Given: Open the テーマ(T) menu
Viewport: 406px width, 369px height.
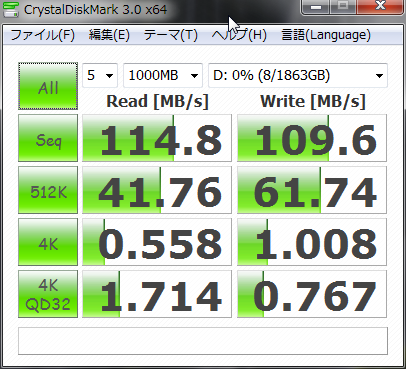Looking at the screenshot, I should point(171,35).
